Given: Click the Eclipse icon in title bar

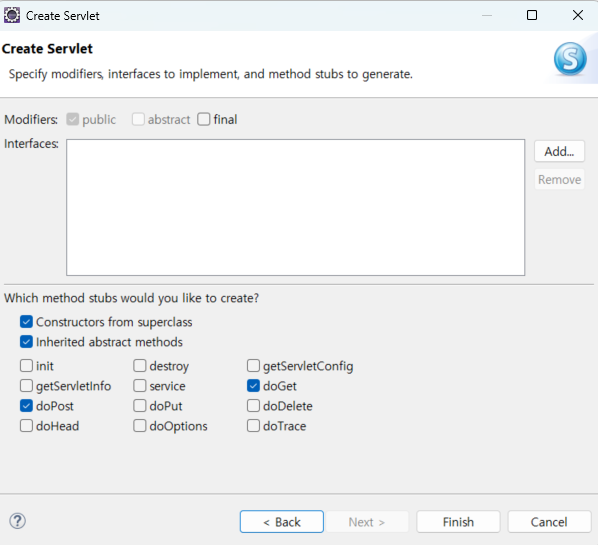Looking at the screenshot, I should [12, 16].
